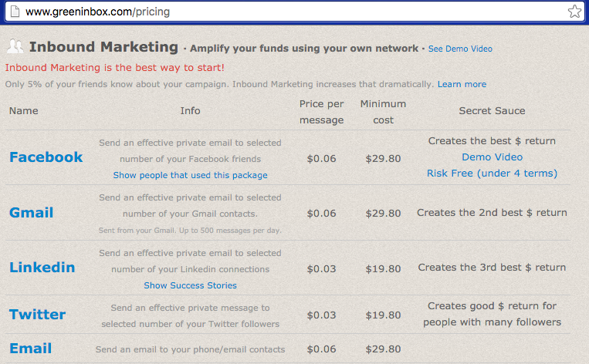The height and width of the screenshot is (364, 589).
Task: Click the bookmark star icon in address bar
Action: (x=574, y=12)
